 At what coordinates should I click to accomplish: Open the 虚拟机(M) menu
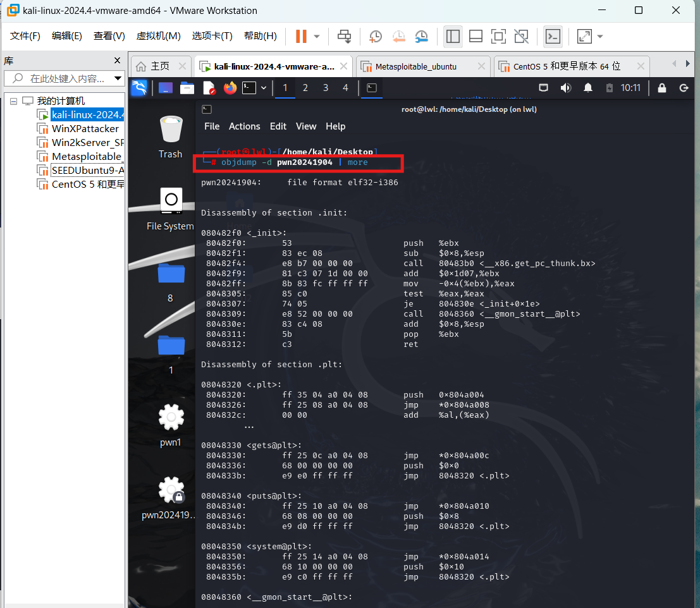click(158, 36)
